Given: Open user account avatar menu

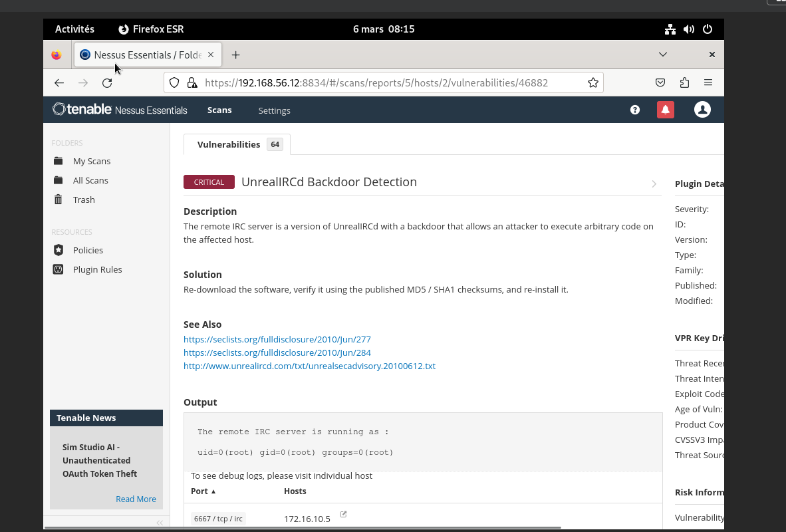Looking at the screenshot, I should point(702,110).
